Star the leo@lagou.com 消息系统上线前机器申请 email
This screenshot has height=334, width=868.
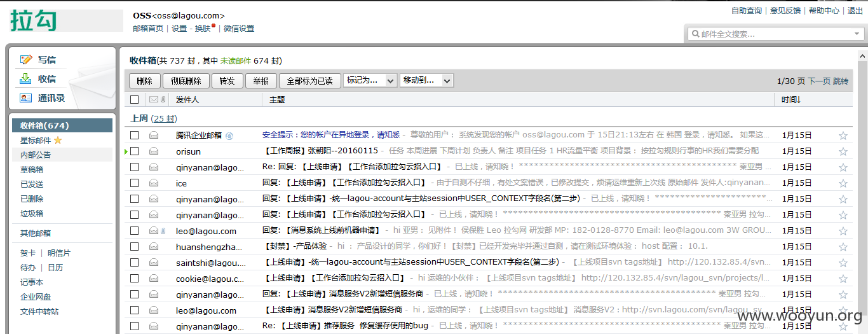pyautogui.click(x=843, y=231)
